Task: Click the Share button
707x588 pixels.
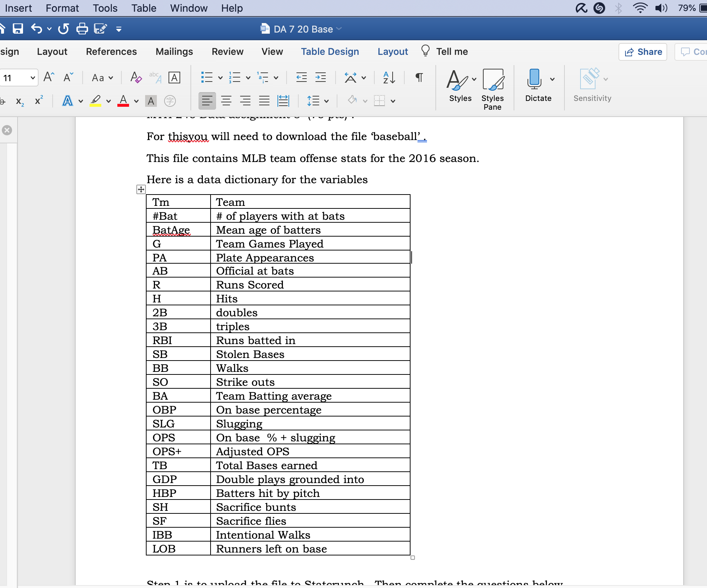Action: point(643,52)
